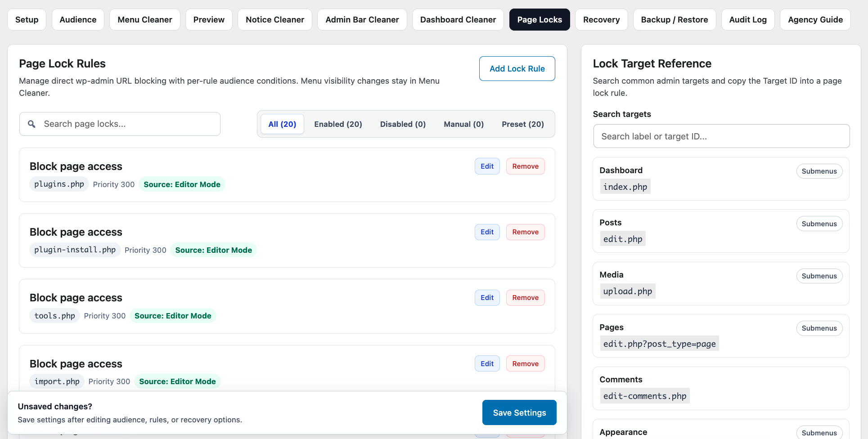Open the Menu Cleaner tab
The height and width of the screenshot is (439, 868).
(x=145, y=20)
